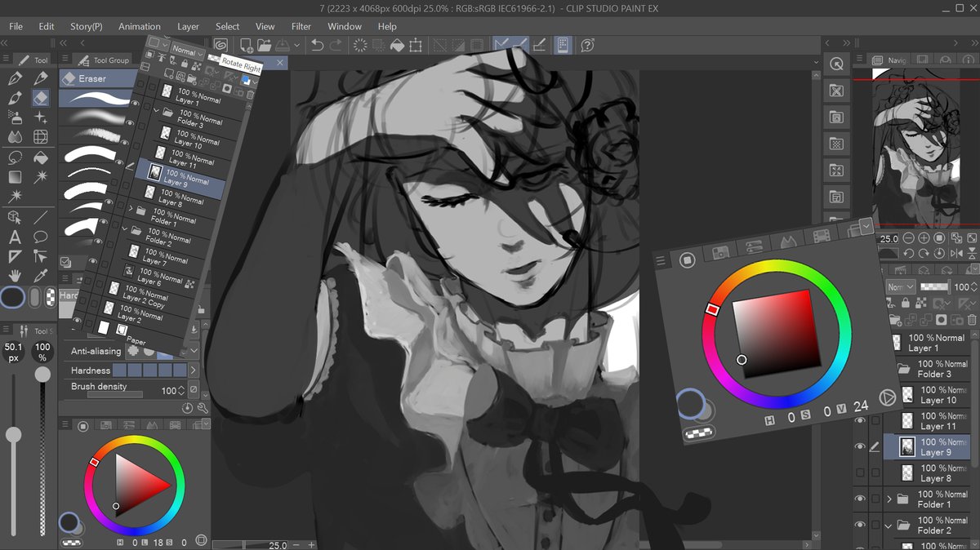Viewport: 980px width, 550px height.
Task: Click the Open file folder icon
Action: (x=264, y=46)
